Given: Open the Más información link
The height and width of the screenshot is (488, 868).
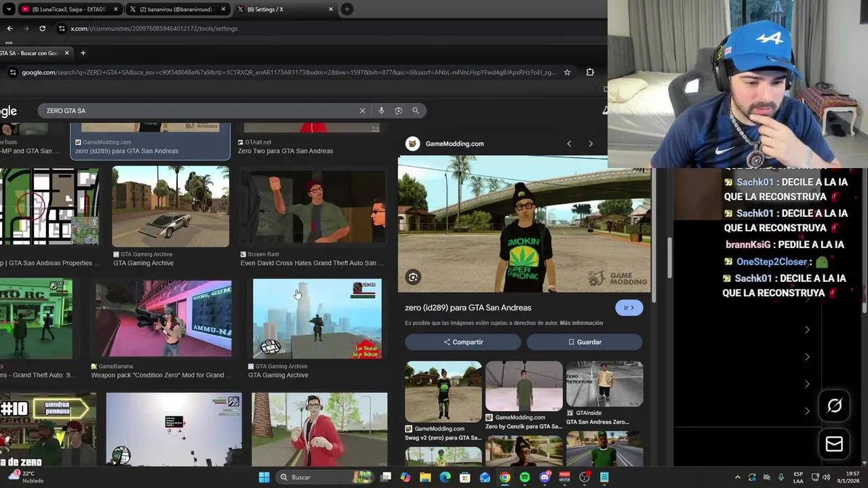Looking at the screenshot, I should (x=581, y=323).
